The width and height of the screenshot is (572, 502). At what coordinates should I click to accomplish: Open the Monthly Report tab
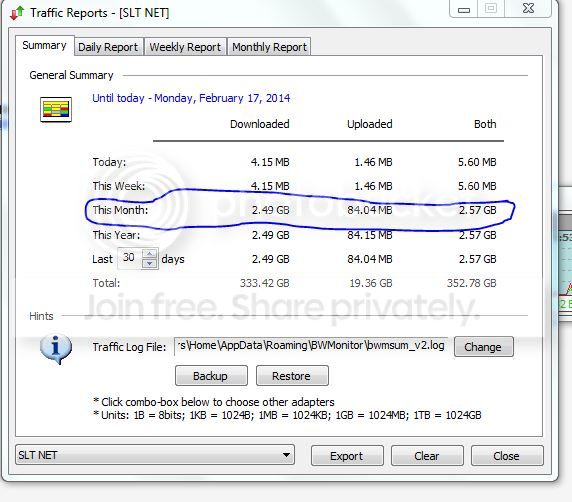tap(270, 47)
